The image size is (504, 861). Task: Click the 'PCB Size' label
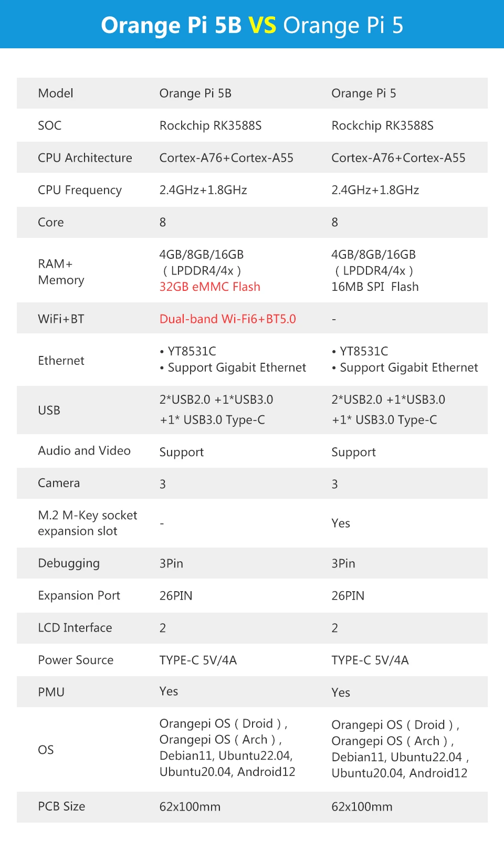click(x=61, y=806)
